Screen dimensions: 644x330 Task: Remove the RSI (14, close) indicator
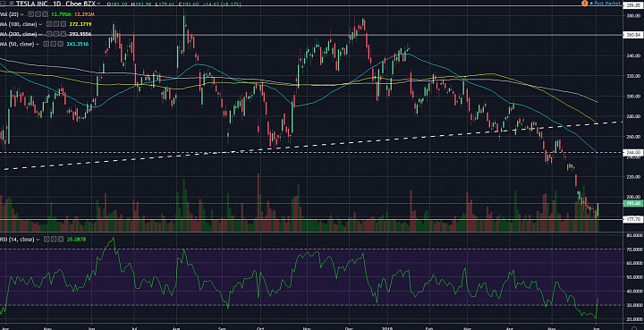[x=61, y=240]
